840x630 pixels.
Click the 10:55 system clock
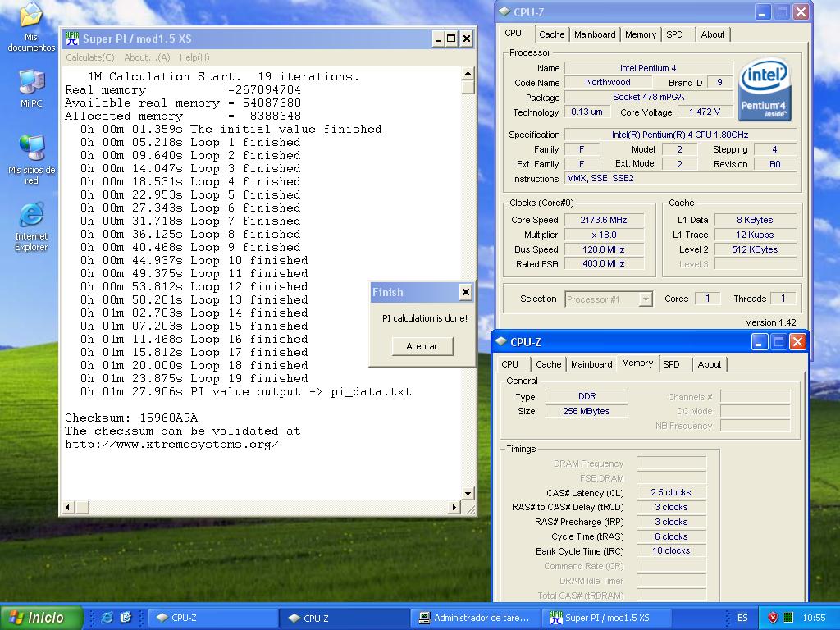coord(814,618)
